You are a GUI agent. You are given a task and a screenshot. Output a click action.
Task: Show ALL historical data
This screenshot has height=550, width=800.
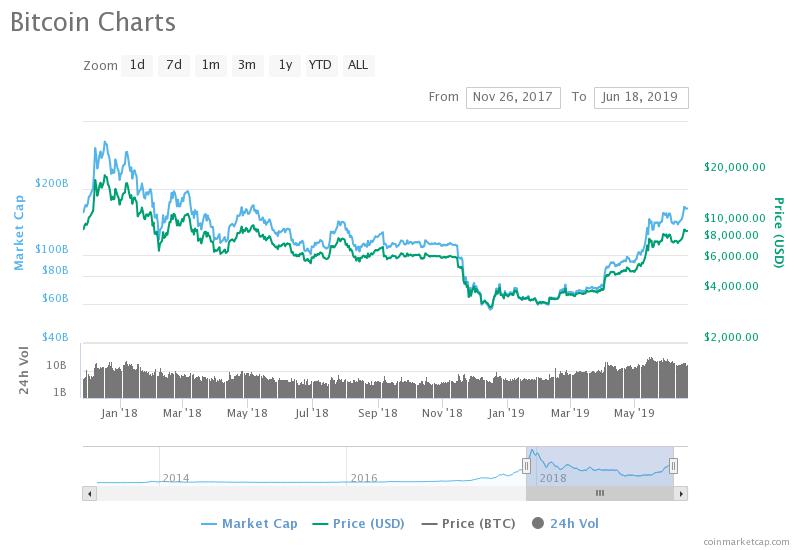click(x=357, y=65)
